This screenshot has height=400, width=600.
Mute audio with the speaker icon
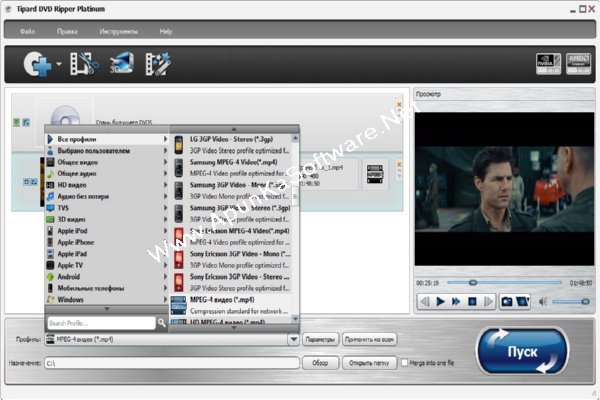(543, 302)
